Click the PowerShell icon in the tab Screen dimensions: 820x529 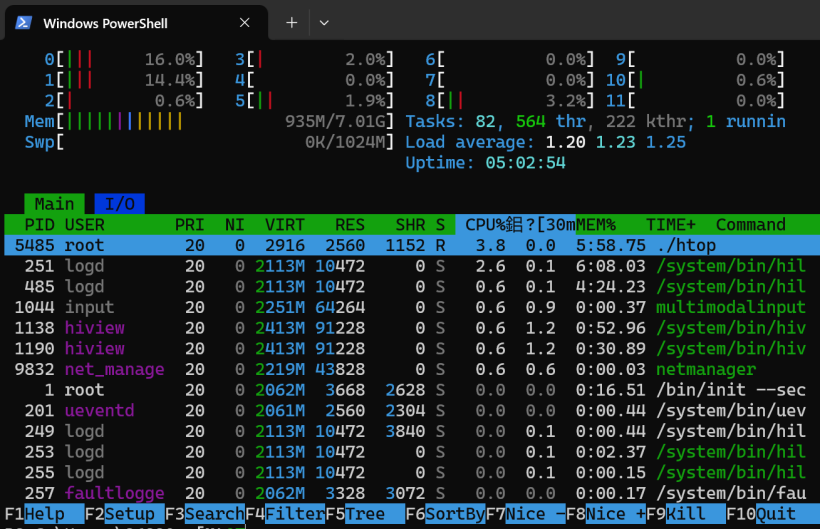click(23, 23)
